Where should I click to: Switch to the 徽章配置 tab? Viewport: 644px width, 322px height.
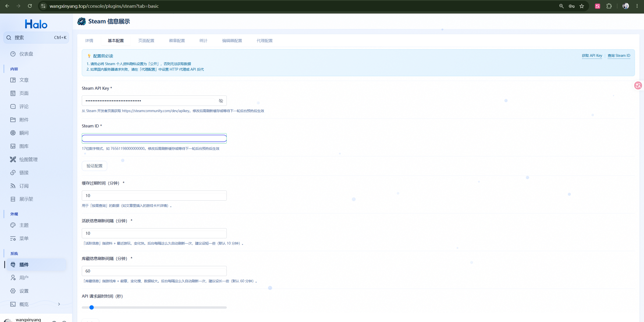(177, 41)
